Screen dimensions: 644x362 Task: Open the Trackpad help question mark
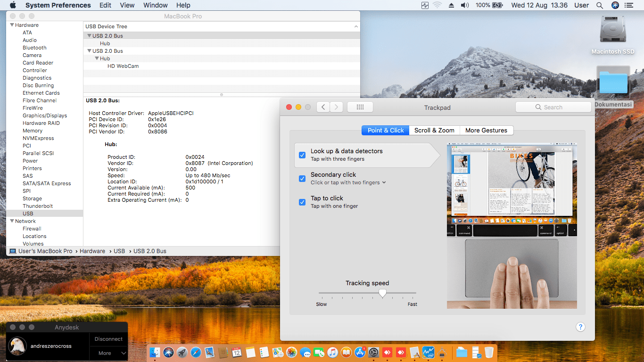point(580,327)
